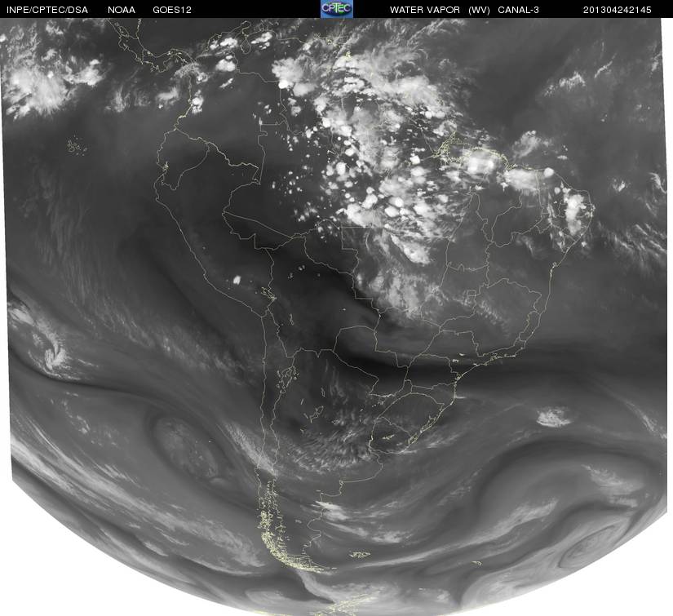Click the GOES12 satellite label

click(x=171, y=10)
